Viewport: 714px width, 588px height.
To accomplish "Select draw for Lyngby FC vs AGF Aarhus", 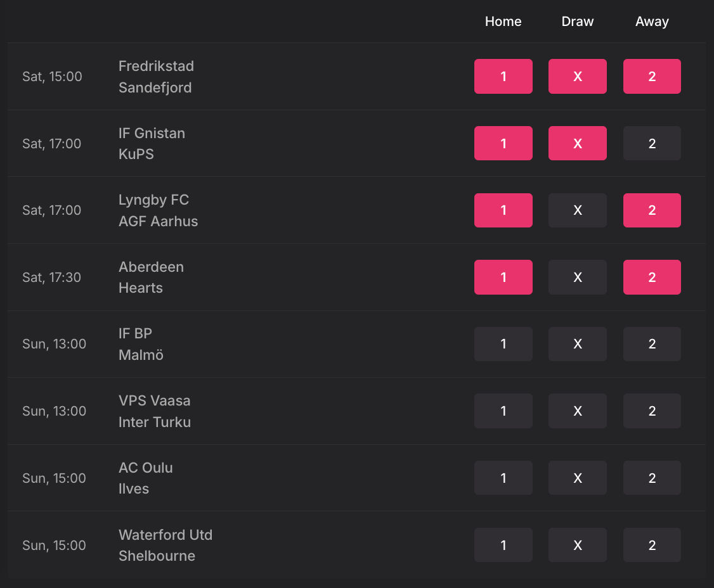I will (x=578, y=210).
